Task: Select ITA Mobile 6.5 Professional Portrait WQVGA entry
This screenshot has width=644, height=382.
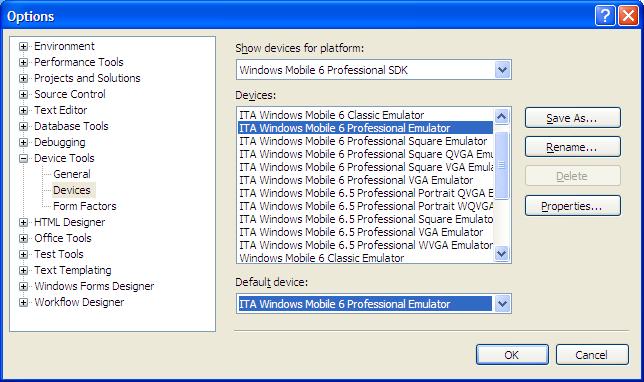Action: pos(366,206)
